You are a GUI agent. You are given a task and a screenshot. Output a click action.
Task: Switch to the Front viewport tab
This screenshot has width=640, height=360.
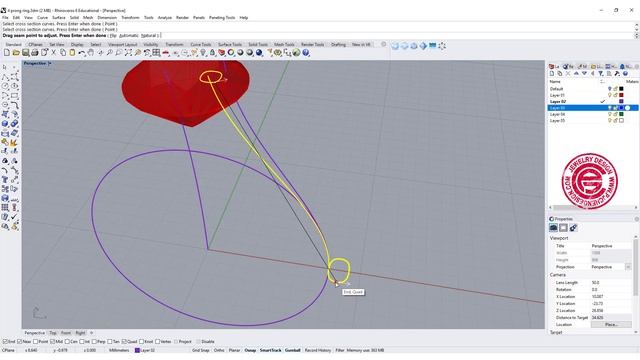coord(66,333)
